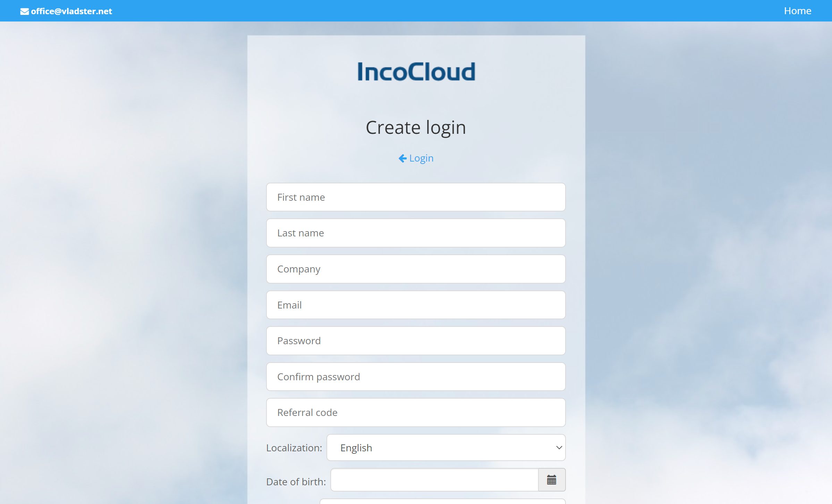Open the date of birth calendar picker
Image resolution: width=832 pixels, height=504 pixels.
tap(551, 480)
